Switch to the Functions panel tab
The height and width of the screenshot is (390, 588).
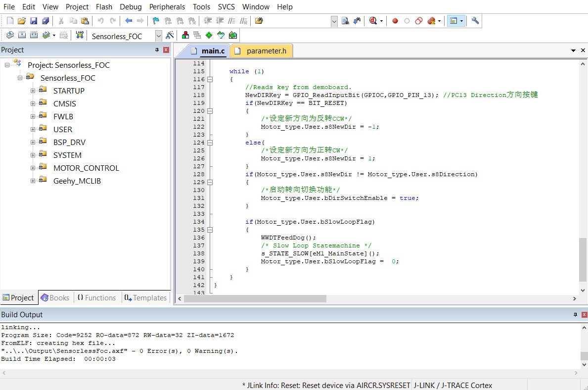96,297
